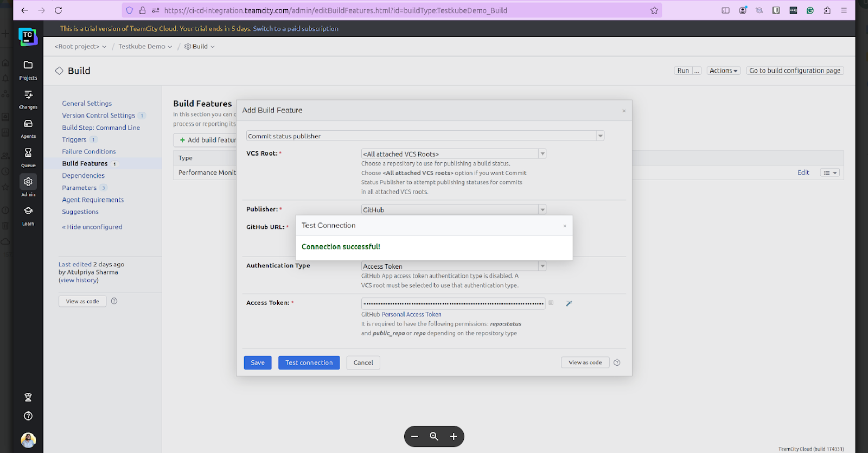The image size is (868, 453).
Task: Open GitHub Personal Access Token link
Action: [411, 314]
